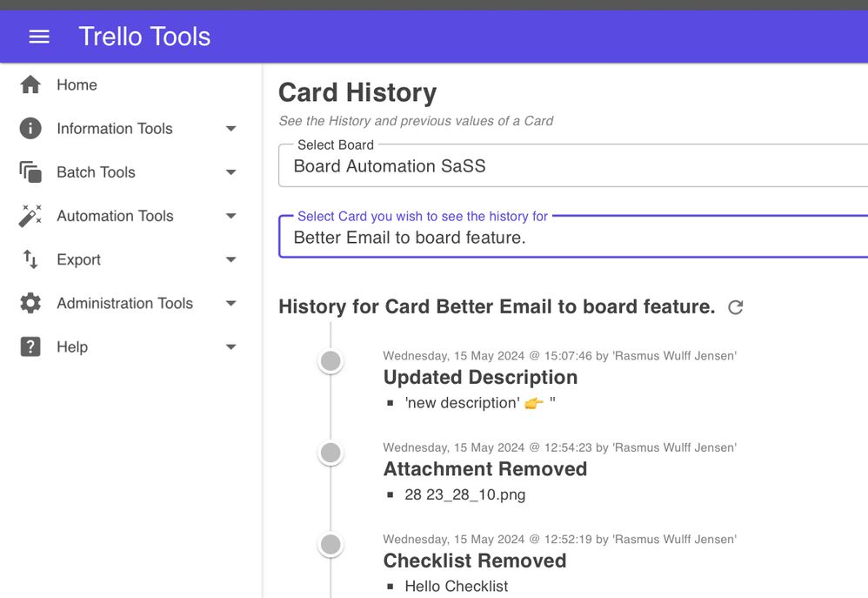Image resolution: width=868 pixels, height=598 pixels.
Task: Click the Card History page heading
Action: (x=357, y=92)
